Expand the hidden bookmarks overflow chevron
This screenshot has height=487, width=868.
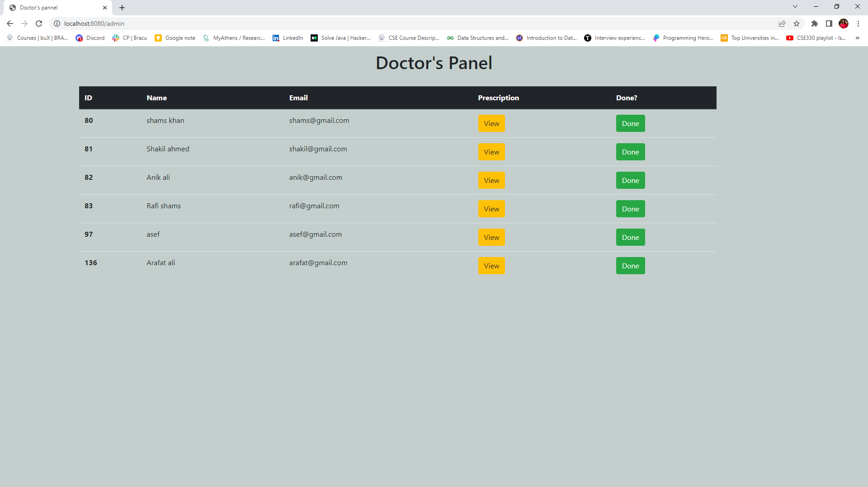coord(857,38)
